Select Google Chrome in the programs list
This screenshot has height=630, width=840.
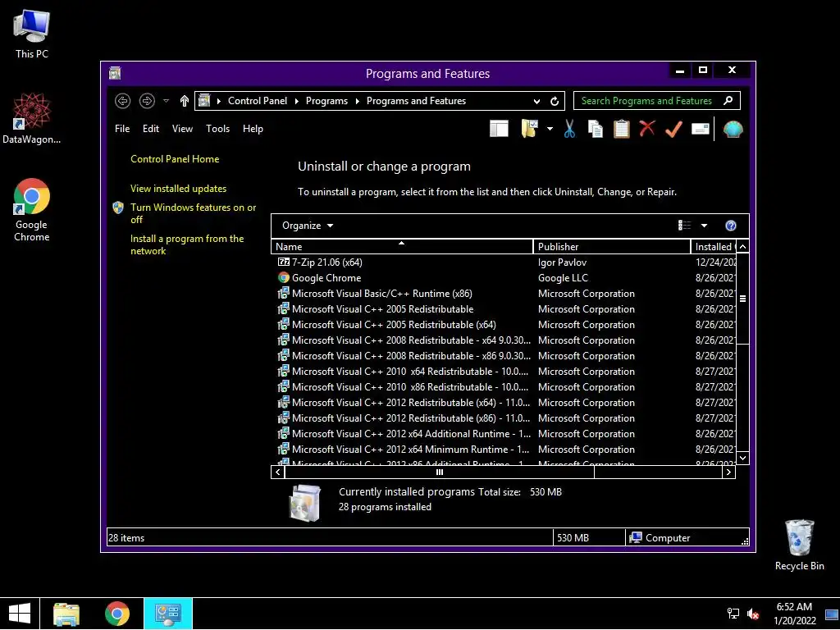coord(319,278)
